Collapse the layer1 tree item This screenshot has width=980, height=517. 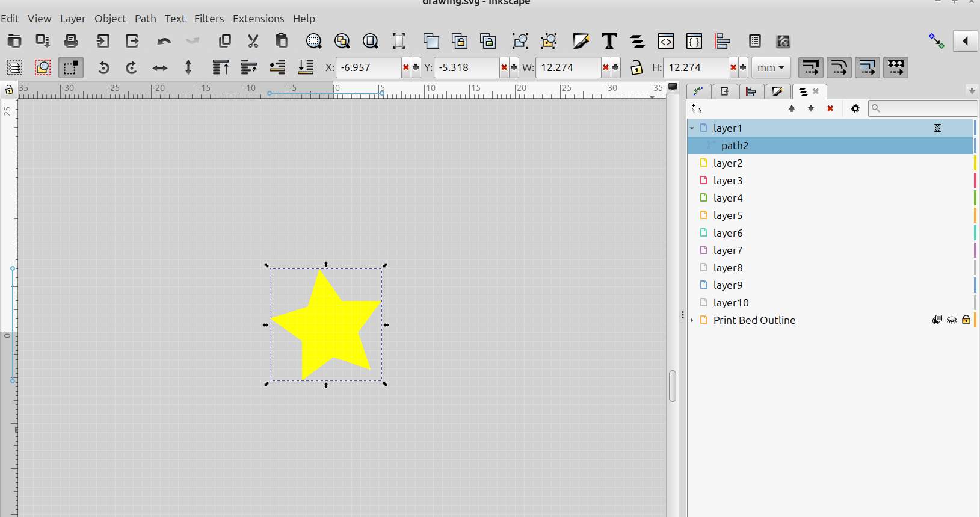692,128
